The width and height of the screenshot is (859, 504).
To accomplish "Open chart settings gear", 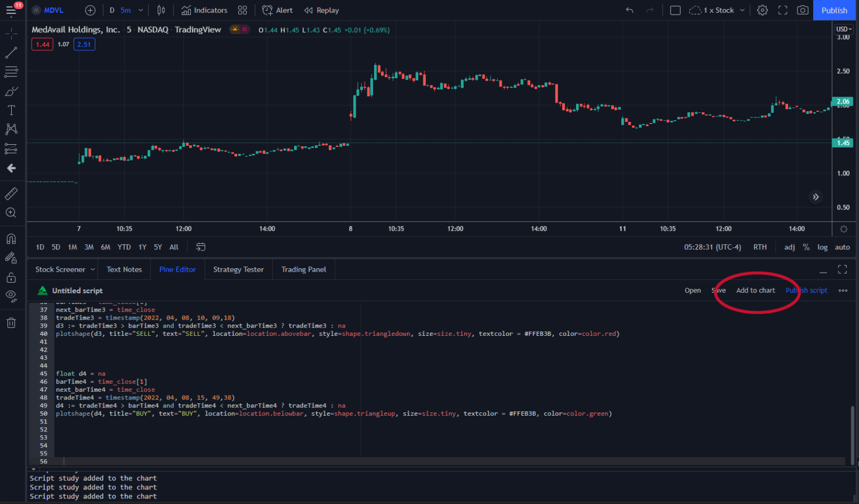I will (762, 10).
